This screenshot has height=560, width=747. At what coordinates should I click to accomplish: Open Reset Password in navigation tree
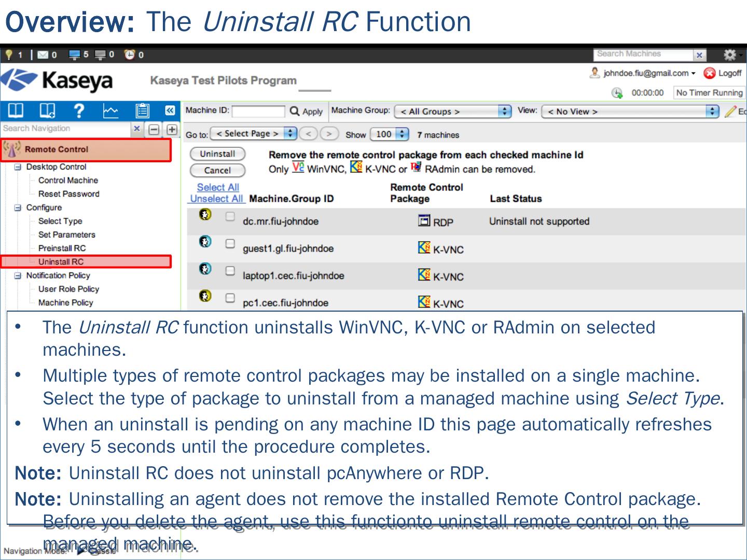[x=68, y=194]
